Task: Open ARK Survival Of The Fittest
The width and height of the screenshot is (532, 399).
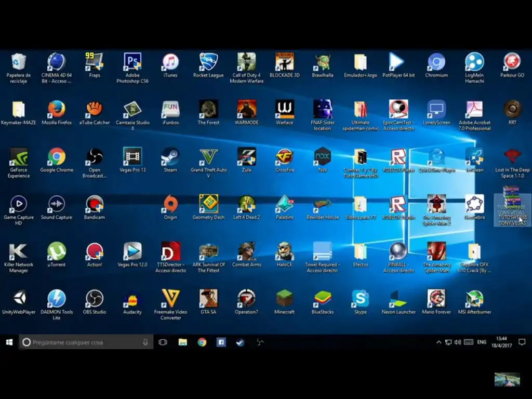Action: click(208, 251)
